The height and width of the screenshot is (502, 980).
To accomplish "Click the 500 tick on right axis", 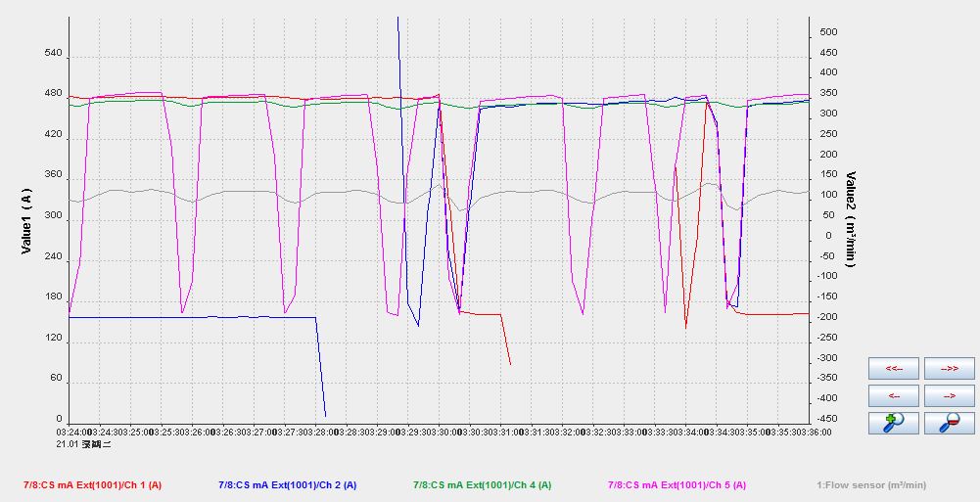I will [x=828, y=32].
